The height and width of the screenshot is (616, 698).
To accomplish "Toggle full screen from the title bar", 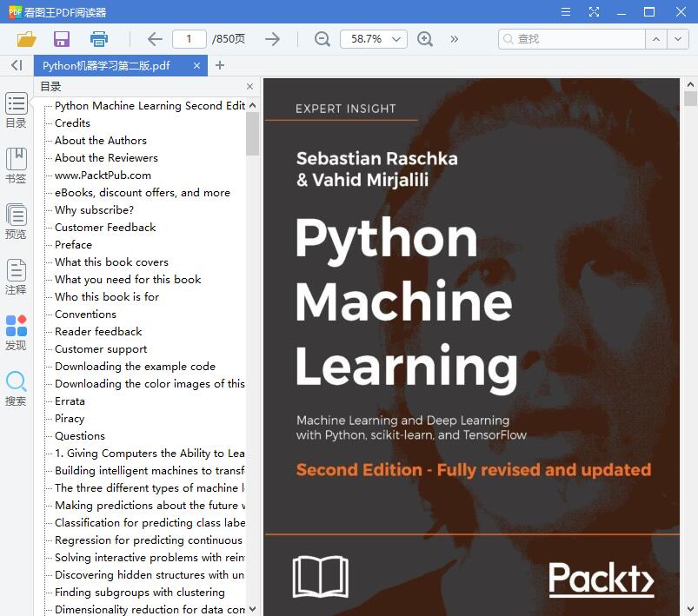I will pos(595,12).
